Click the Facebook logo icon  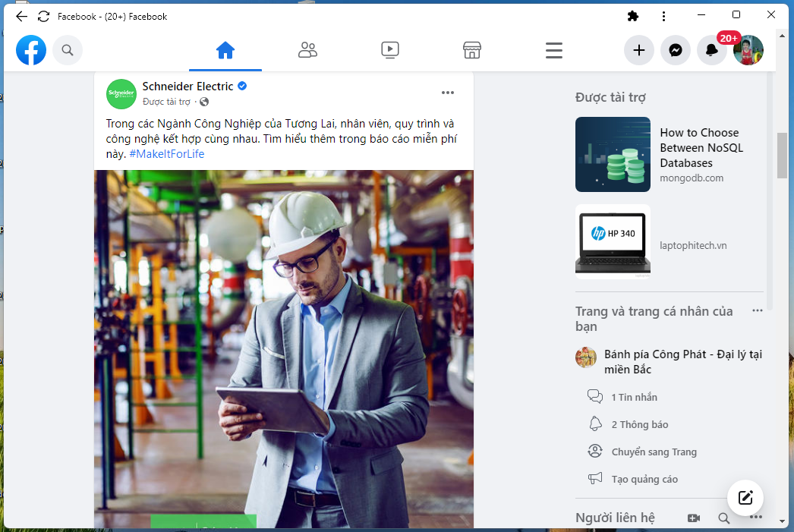pos(31,50)
